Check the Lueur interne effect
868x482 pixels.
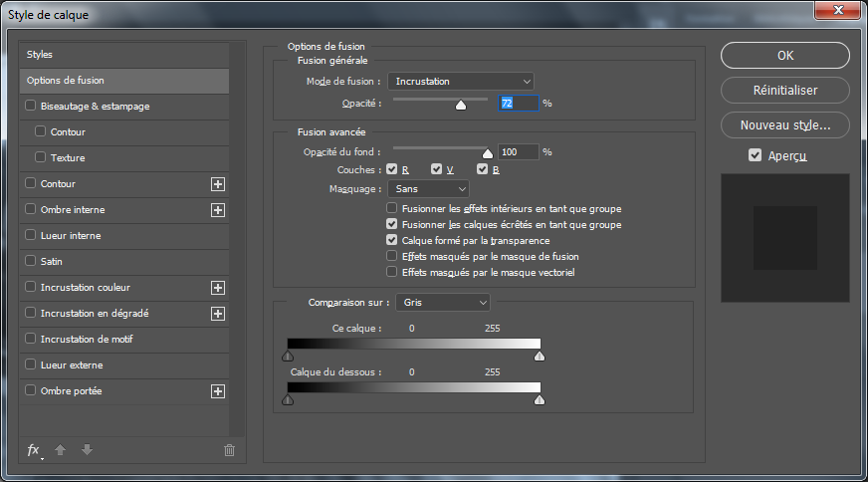click(31, 235)
